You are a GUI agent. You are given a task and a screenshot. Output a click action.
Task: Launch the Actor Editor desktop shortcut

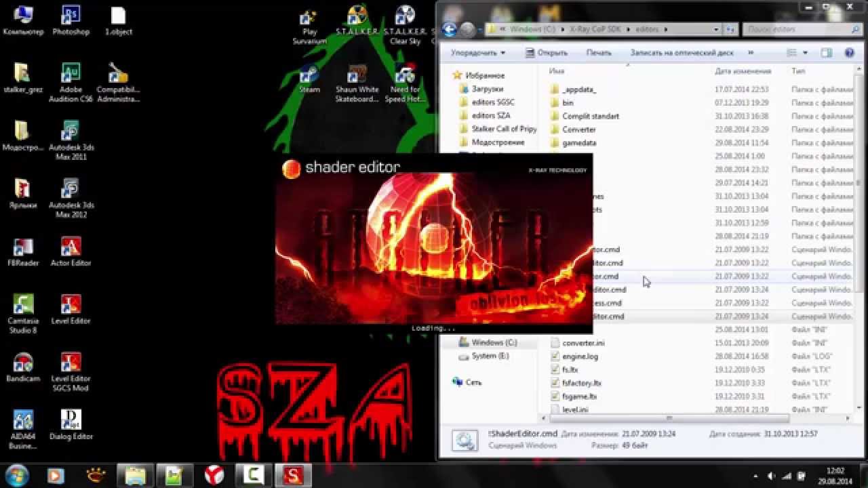tap(71, 251)
